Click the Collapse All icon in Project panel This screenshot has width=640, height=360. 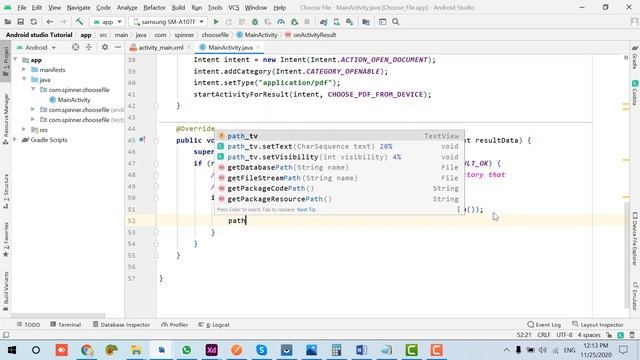(x=89, y=47)
